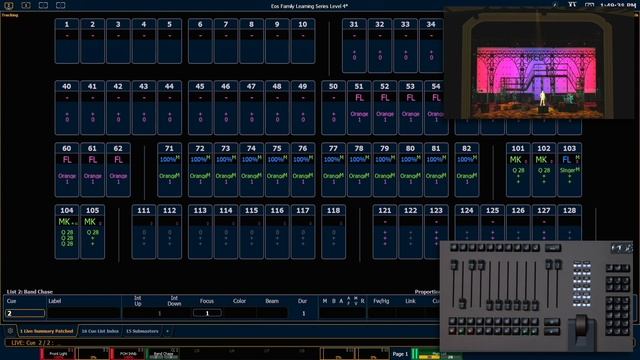Image resolution: width=640 pixels, height=360 pixels.
Task: Select channel 103 tile labeled Singer
Action: (569, 169)
